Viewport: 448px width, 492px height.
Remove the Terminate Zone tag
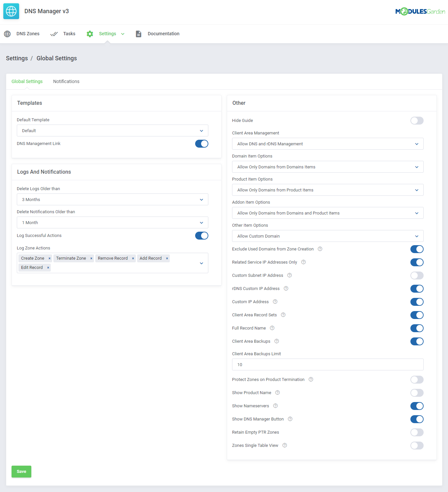(x=91, y=258)
